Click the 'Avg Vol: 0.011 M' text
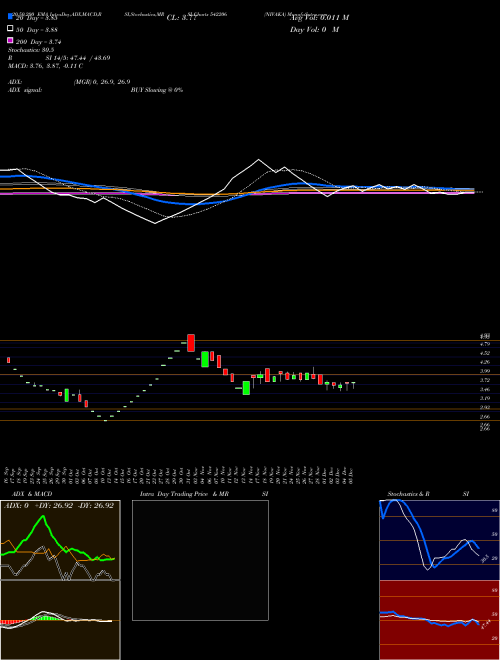This screenshot has width=500, height=660. tap(319, 18)
